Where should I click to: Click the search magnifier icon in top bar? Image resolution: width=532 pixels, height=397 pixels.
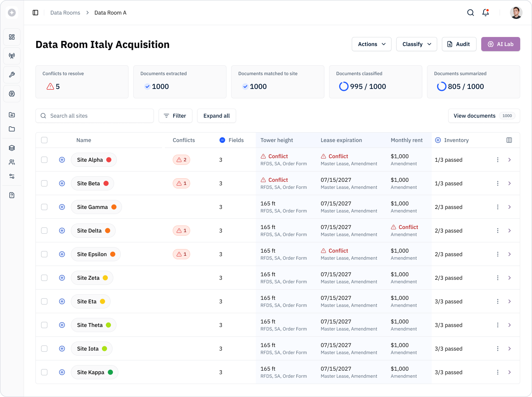point(470,13)
